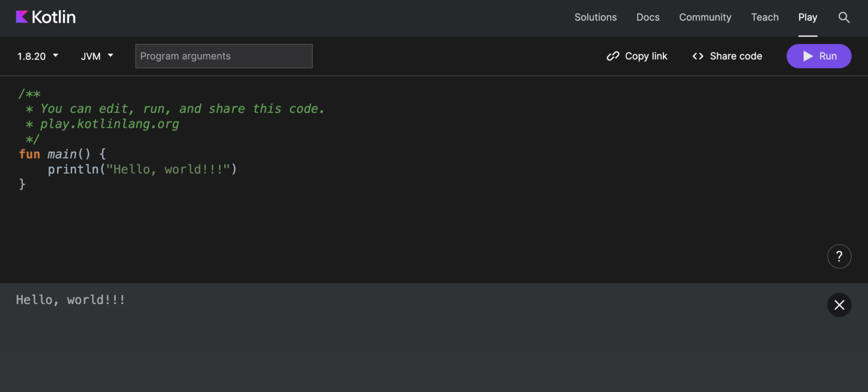Click the fun main() declaration line

click(x=62, y=154)
